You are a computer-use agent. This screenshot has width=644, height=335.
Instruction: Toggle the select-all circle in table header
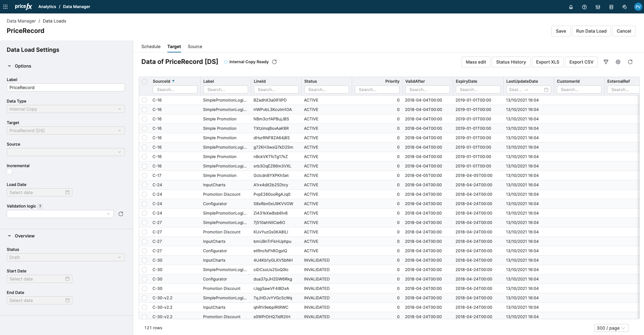coord(144,82)
